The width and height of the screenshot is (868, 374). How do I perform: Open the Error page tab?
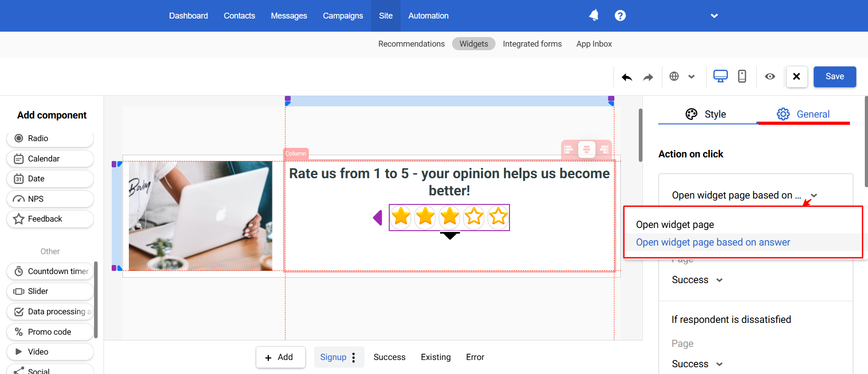tap(475, 357)
